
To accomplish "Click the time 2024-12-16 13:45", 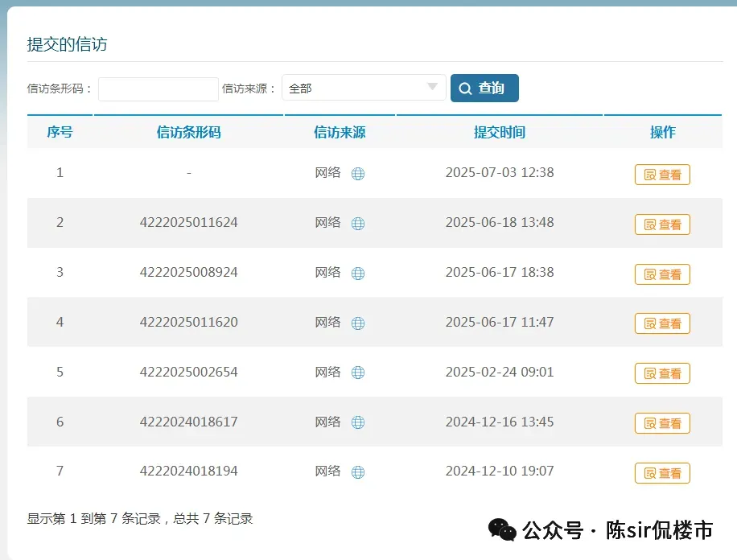I will click(500, 422).
